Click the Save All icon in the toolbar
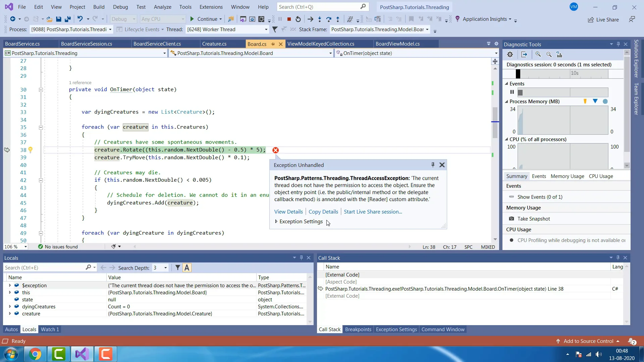The height and width of the screenshot is (362, 644). 68,19
